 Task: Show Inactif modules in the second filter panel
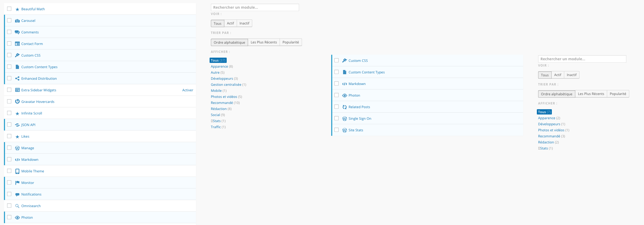coord(572,75)
